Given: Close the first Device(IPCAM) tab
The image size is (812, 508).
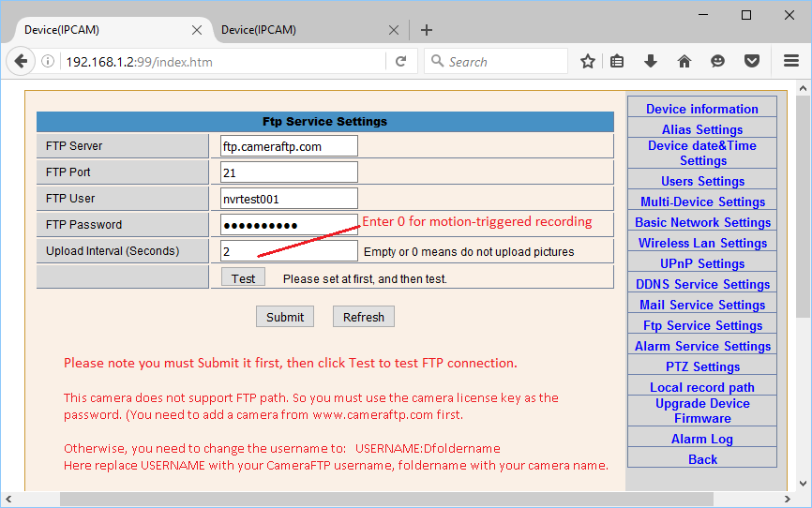Looking at the screenshot, I should [197, 30].
